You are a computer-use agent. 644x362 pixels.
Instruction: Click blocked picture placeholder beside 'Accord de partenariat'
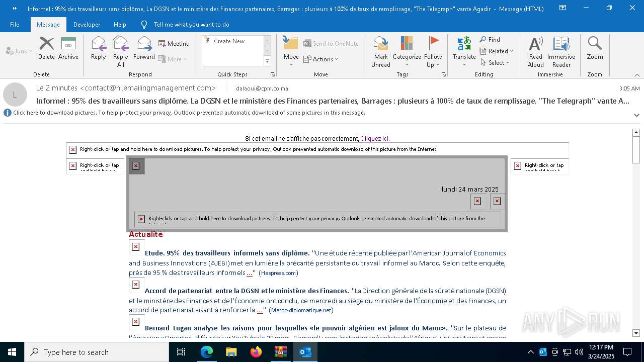click(x=136, y=285)
